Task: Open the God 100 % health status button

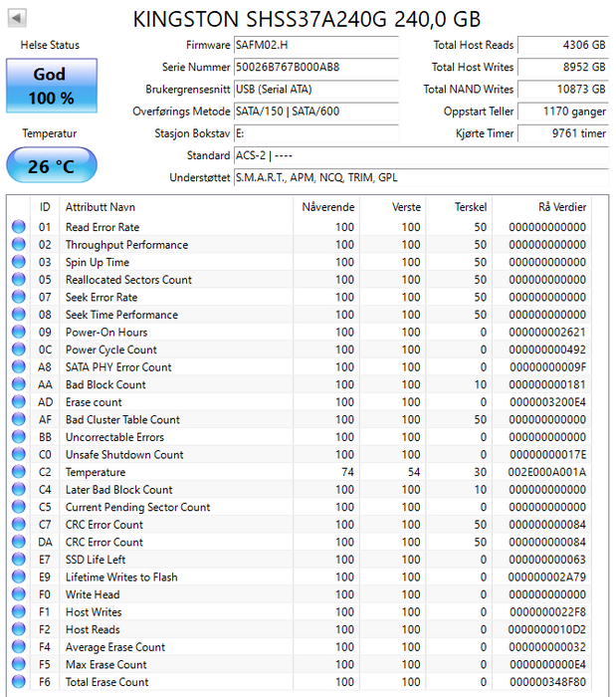Action: click(52, 86)
